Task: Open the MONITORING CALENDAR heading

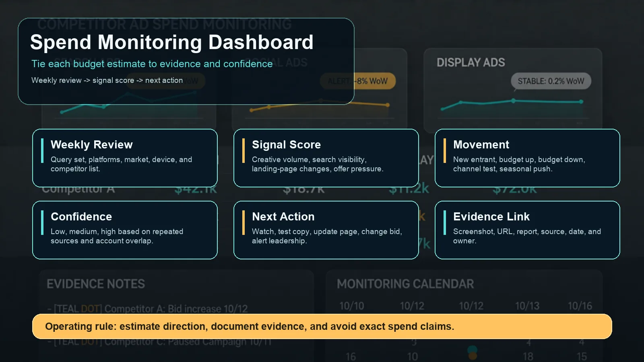Action: (405, 284)
